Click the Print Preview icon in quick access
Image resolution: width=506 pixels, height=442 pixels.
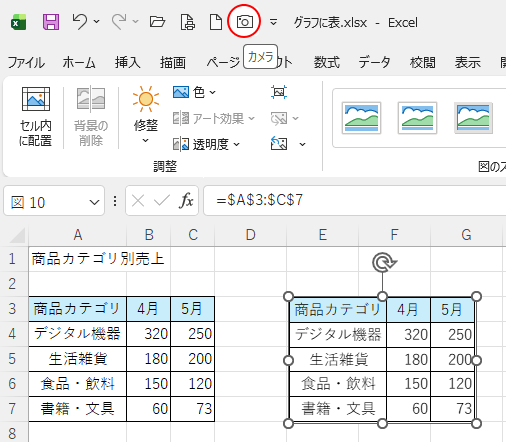[188, 22]
